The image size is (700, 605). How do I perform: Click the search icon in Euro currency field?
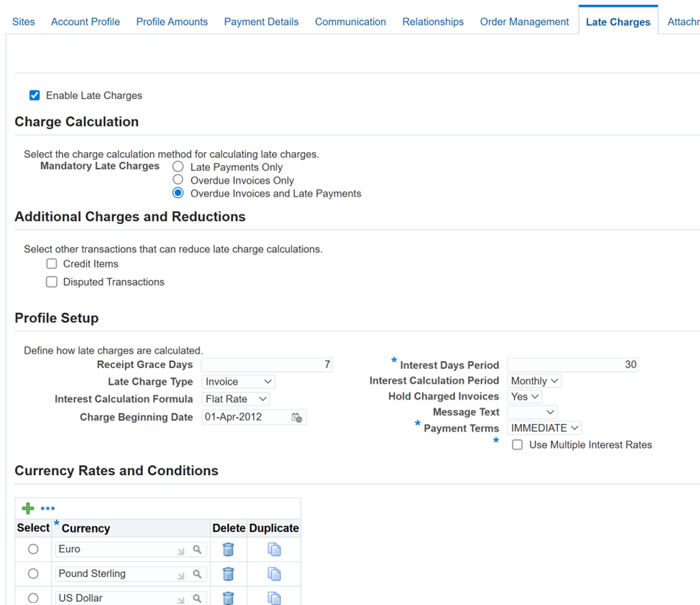pyautogui.click(x=197, y=549)
